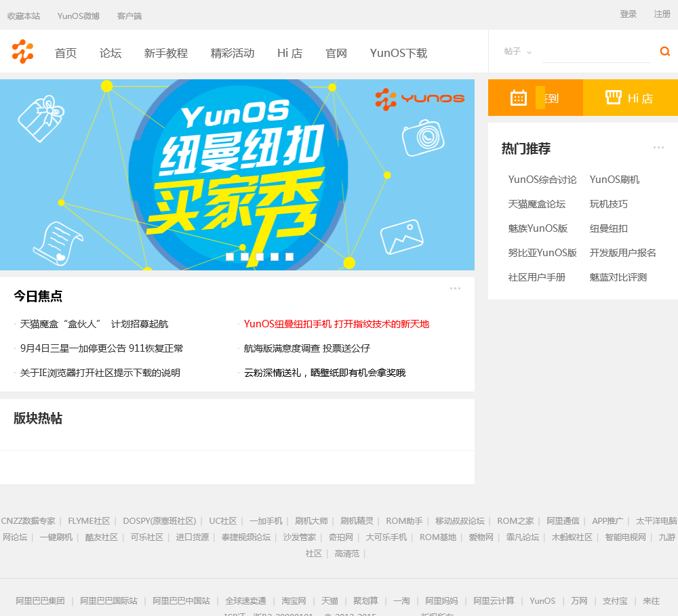Click the 登录 link
This screenshot has width=678, height=616.
tap(629, 14)
